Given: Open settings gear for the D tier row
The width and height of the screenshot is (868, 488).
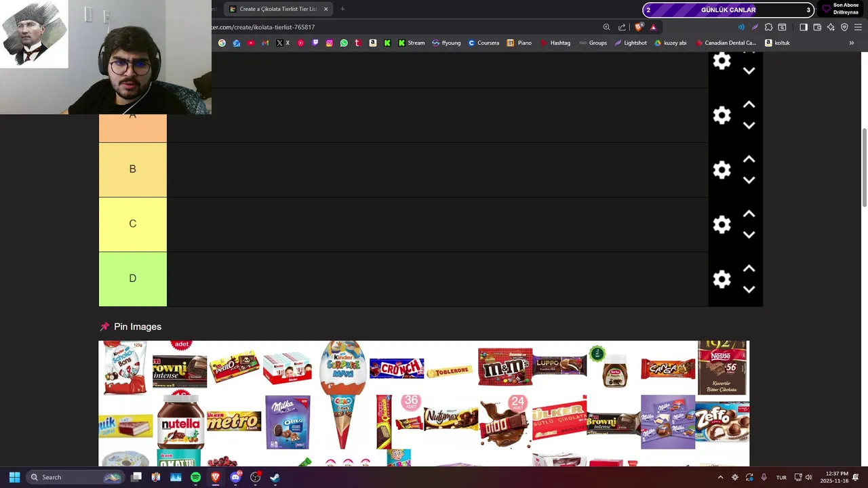Looking at the screenshot, I should point(722,279).
